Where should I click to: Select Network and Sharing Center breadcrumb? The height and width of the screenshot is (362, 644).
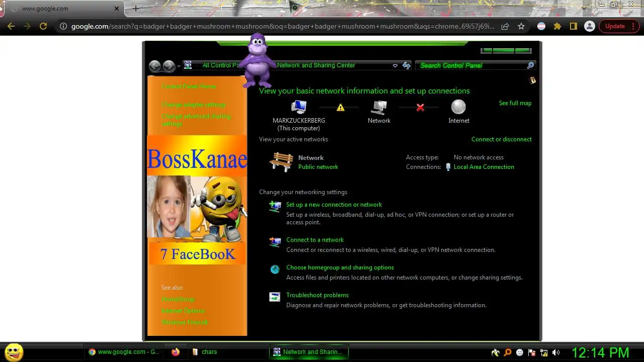point(316,65)
